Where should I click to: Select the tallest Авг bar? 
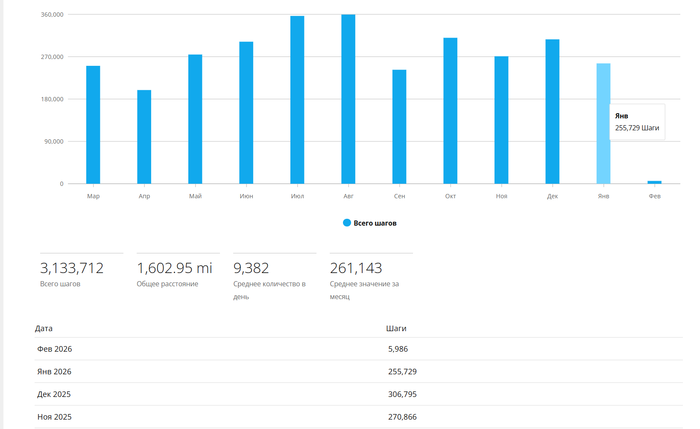tap(348, 99)
